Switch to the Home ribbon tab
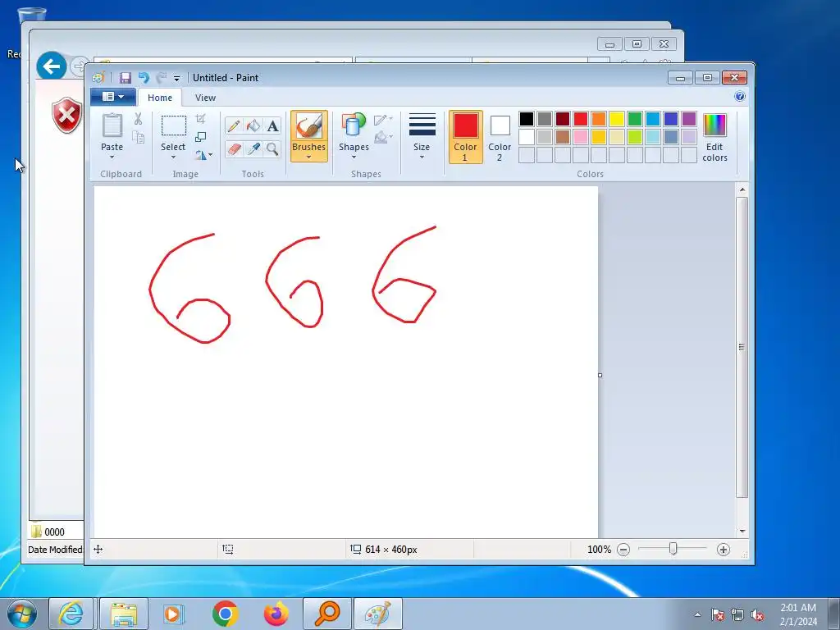 [x=160, y=98]
